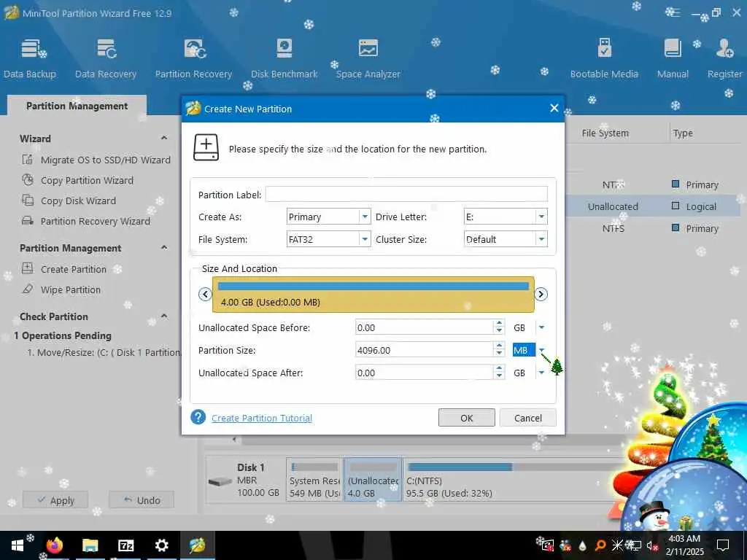Click the 4.00 GB partition size bar
Screen dimensions: 747x560
(373, 295)
